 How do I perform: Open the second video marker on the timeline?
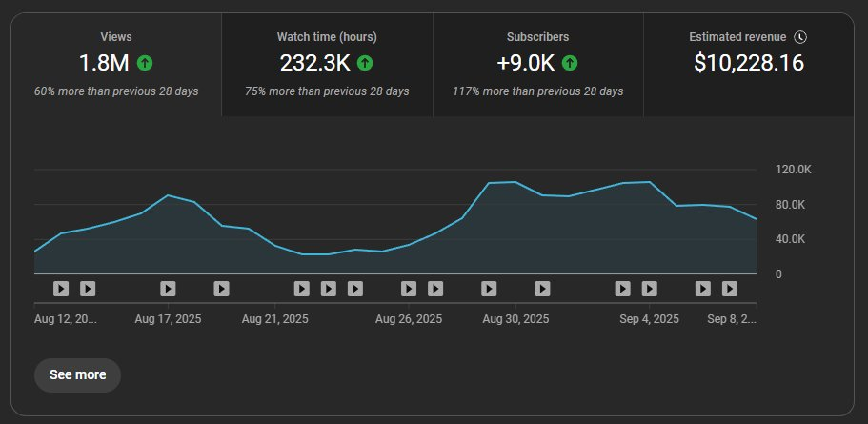coord(88,289)
